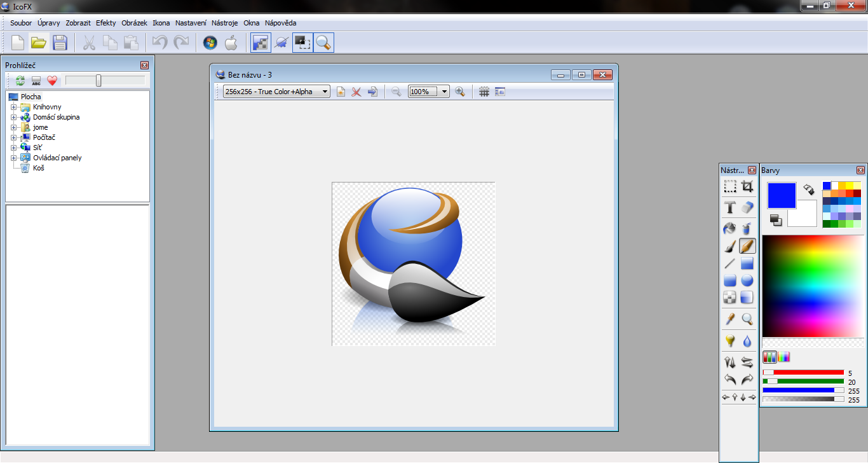
Task: Select the spray can tool
Action: (x=747, y=228)
